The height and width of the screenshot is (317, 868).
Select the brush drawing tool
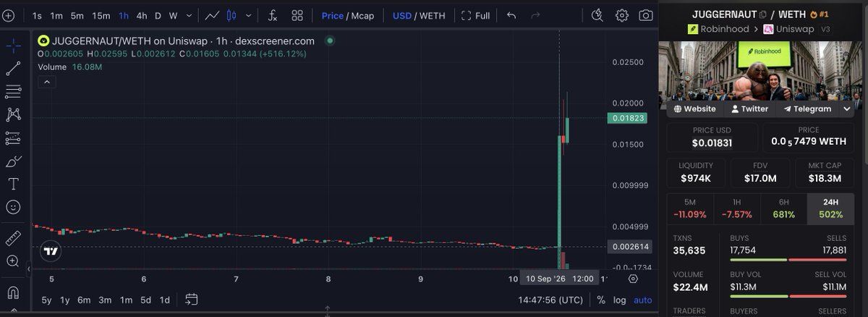[13, 161]
